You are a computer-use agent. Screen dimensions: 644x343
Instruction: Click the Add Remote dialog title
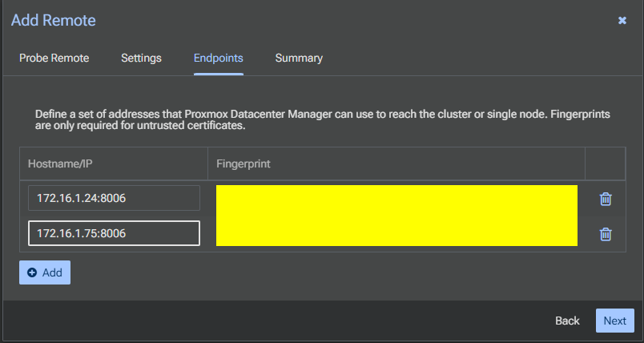[x=53, y=21]
